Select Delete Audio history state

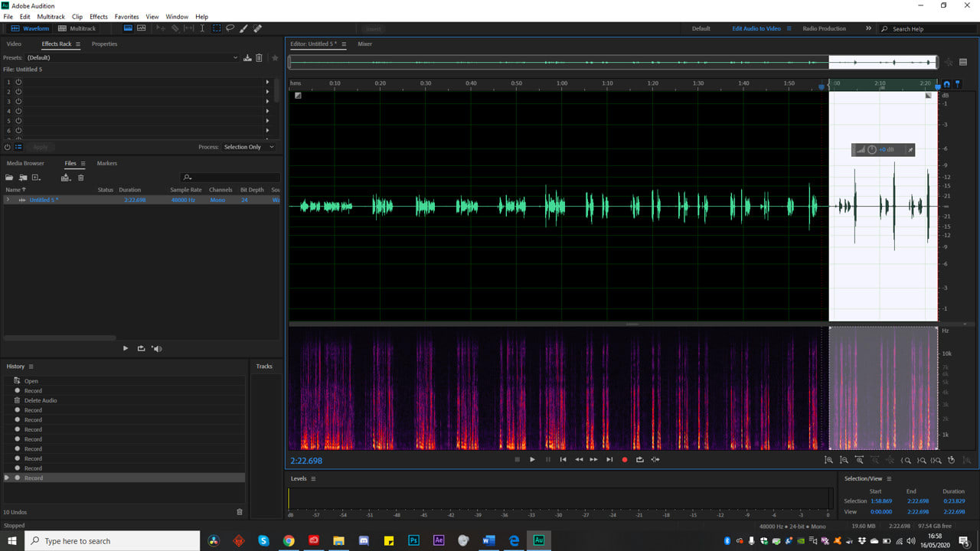pyautogui.click(x=41, y=400)
